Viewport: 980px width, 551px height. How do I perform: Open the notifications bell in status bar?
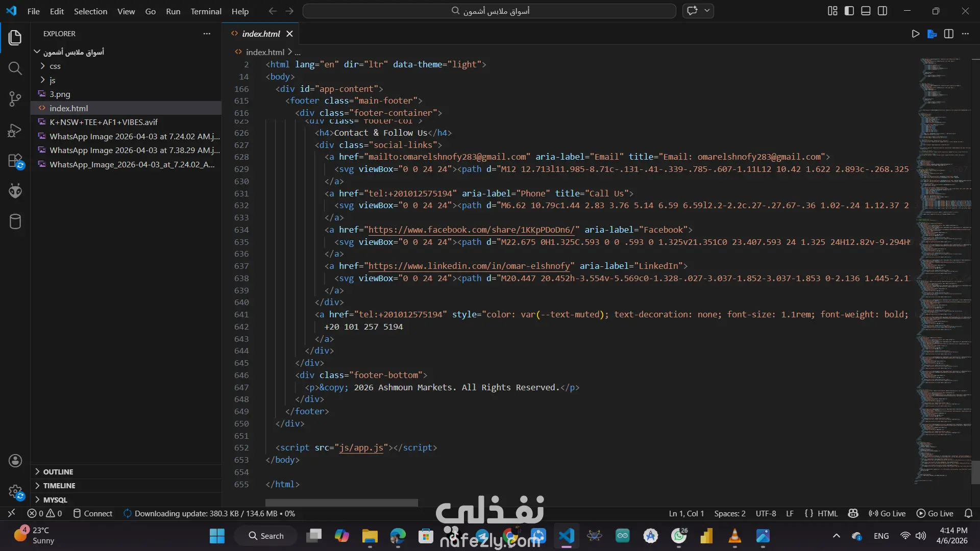coord(968,514)
